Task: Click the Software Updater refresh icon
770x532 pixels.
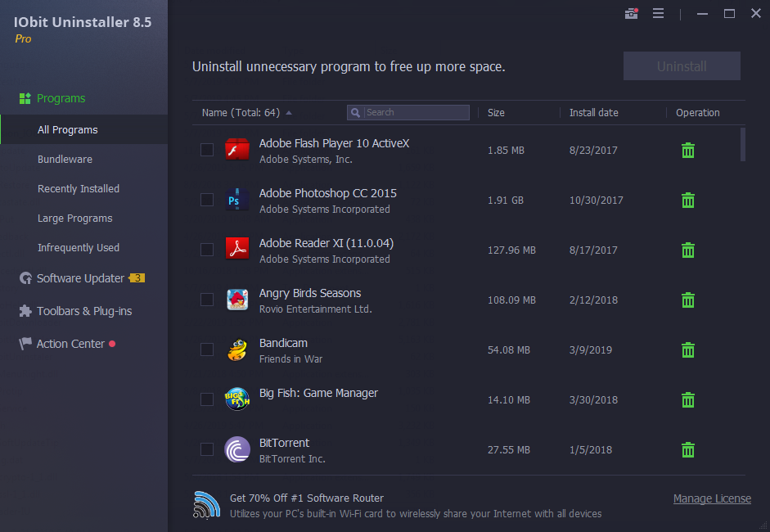Action: (x=25, y=278)
